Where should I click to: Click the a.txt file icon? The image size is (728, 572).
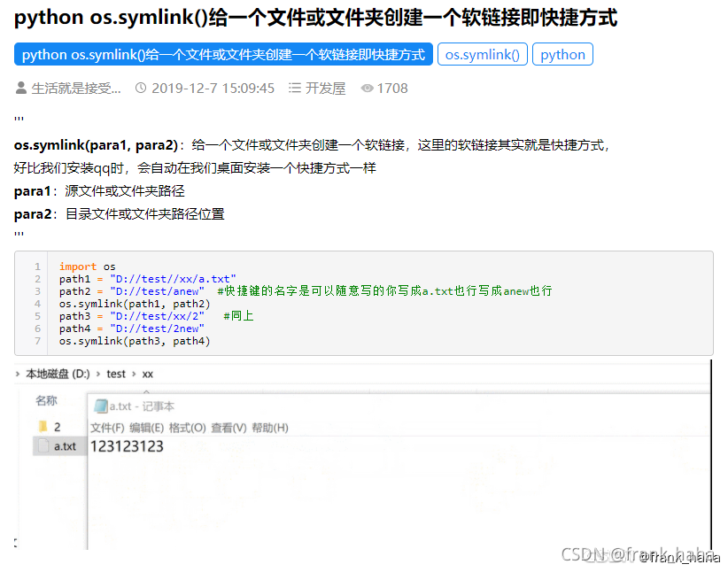[x=43, y=445]
